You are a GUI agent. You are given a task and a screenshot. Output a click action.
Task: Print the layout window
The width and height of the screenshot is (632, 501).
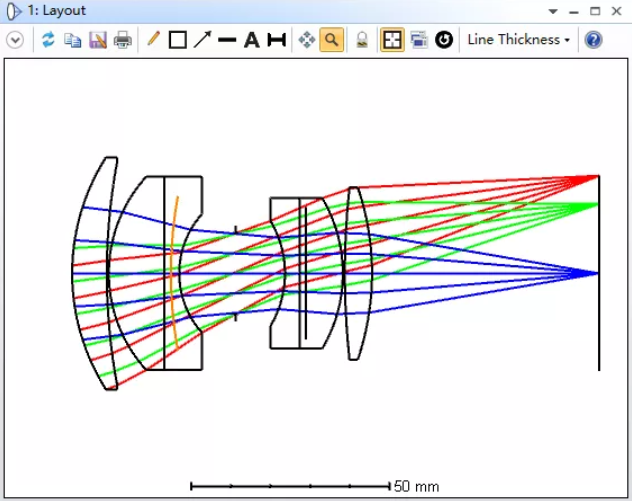pos(122,40)
